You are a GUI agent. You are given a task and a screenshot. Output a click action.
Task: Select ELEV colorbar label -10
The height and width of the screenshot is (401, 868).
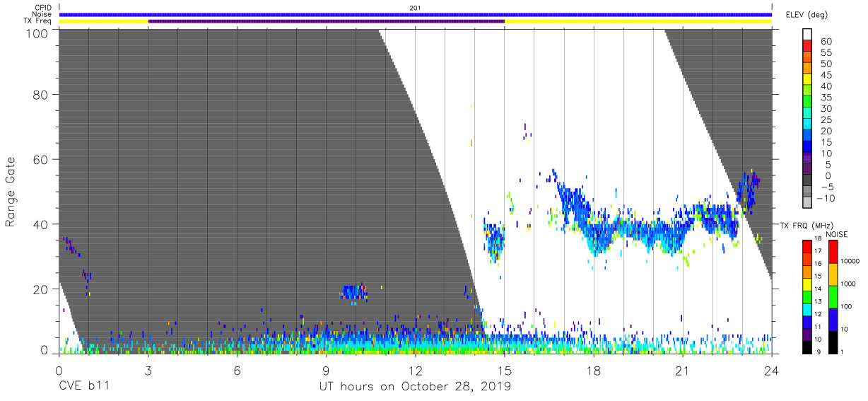[824, 198]
